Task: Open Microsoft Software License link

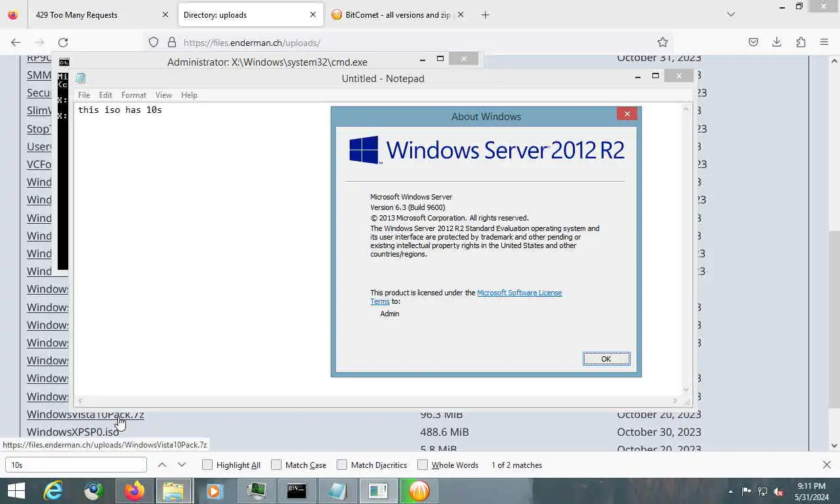Action: 519,293
